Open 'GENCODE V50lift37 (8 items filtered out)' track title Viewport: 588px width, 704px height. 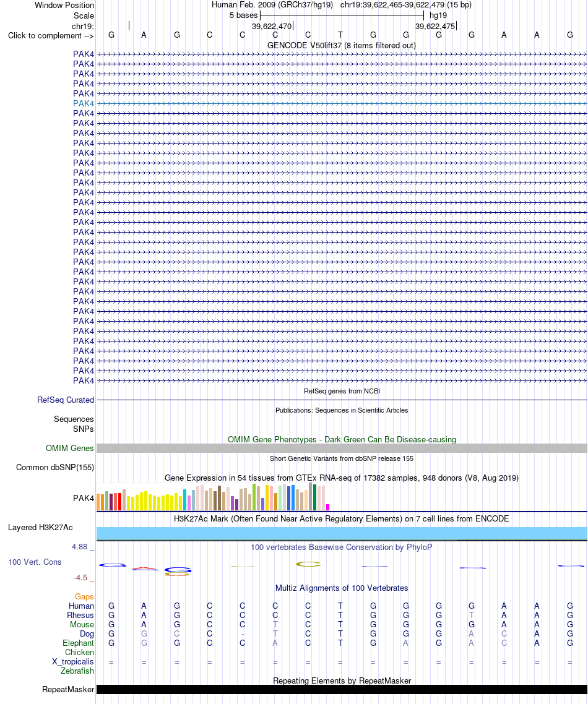click(x=342, y=45)
